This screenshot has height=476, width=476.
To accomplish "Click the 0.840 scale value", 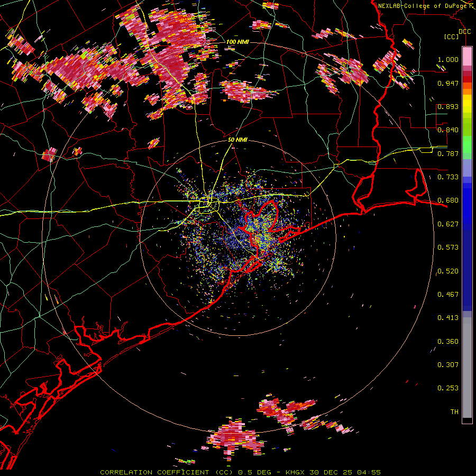I will pos(448,130).
